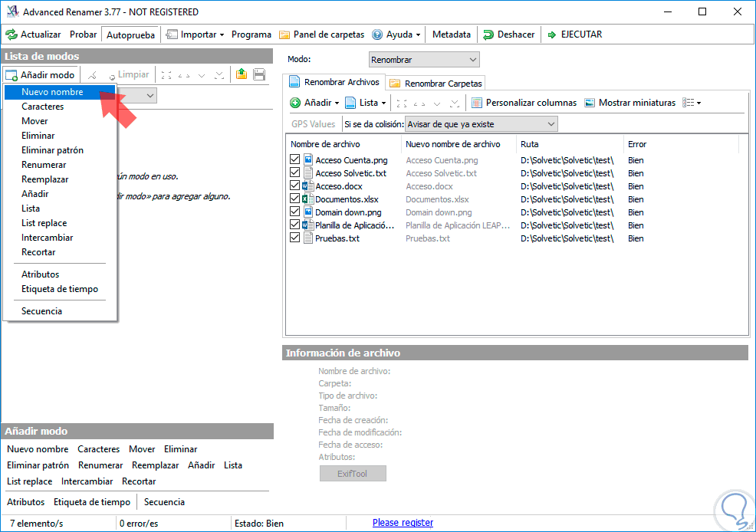Click Recortar in the bottom Añadir modo panel
This screenshot has width=756, height=532.
click(139, 481)
